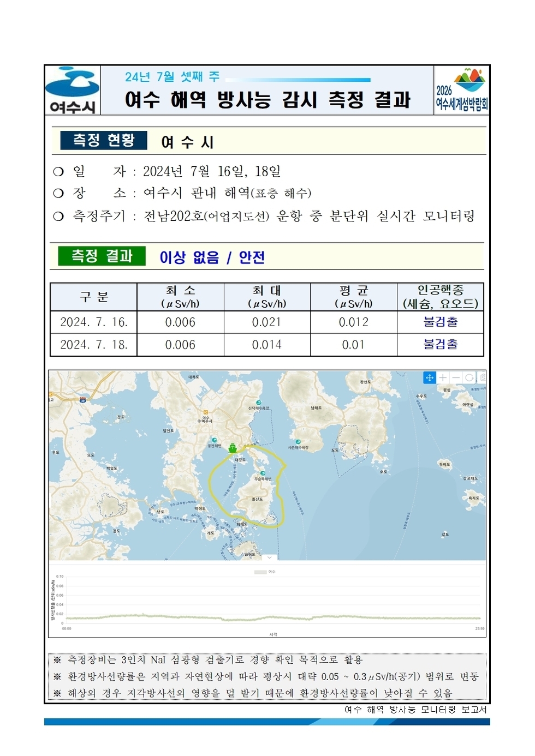Open the map copy/export clipboard icon

[x=483, y=377]
